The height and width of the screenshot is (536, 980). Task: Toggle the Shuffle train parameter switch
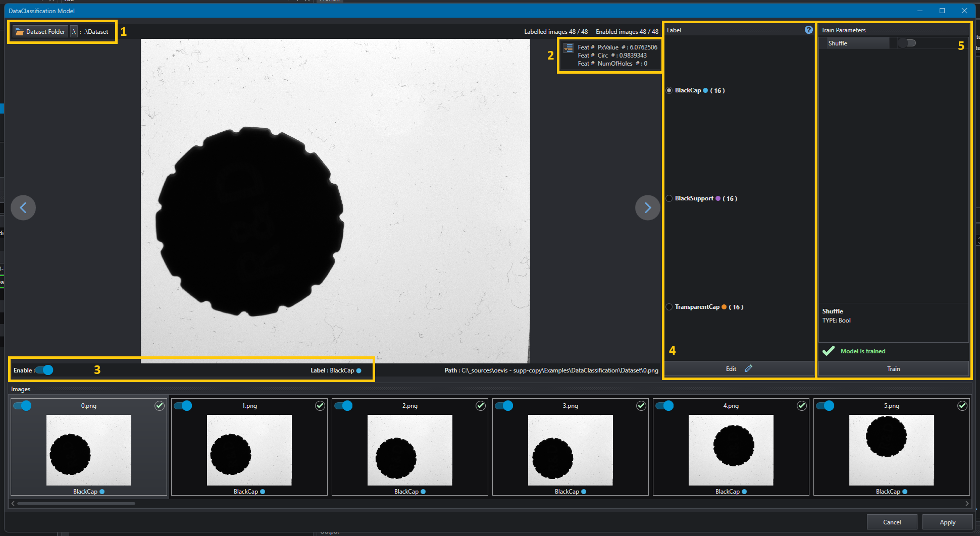click(907, 43)
